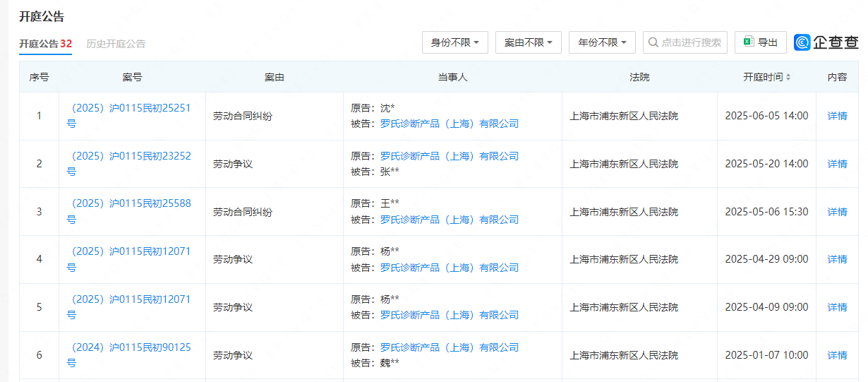This screenshot has width=868, height=382.
Task: Select hearing time 2025-01-07 10:00
Action: [766, 355]
